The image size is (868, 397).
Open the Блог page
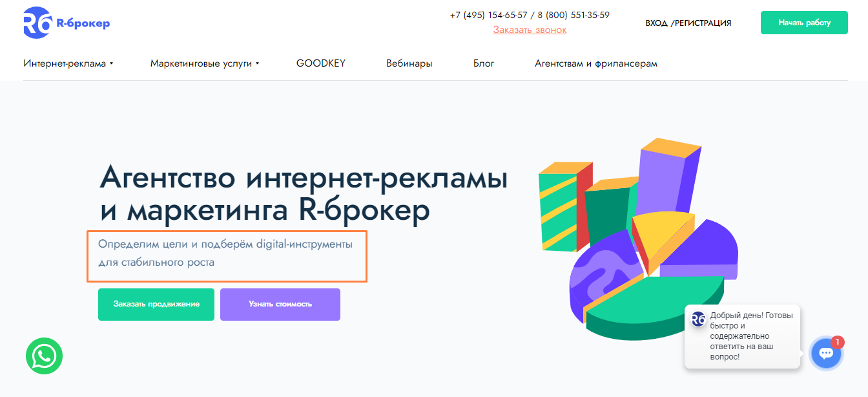tap(484, 63)
